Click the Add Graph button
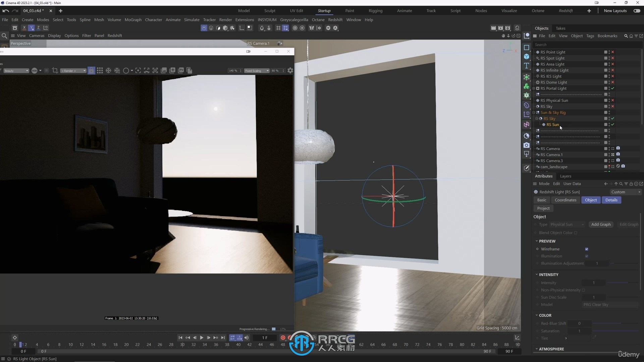 (x=601, y=224)
